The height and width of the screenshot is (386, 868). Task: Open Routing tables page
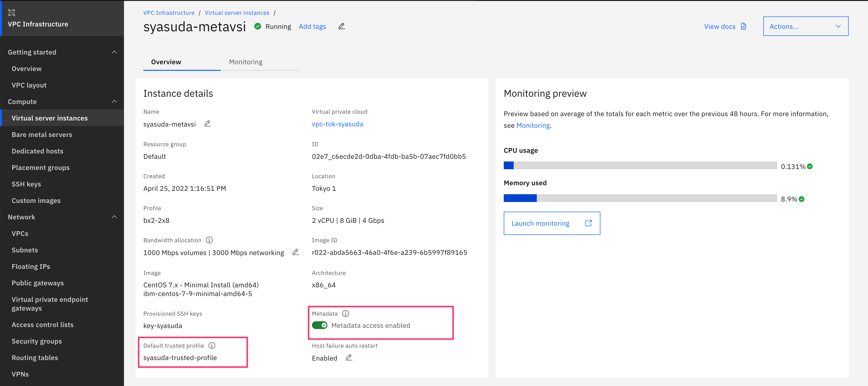[35, 358]
